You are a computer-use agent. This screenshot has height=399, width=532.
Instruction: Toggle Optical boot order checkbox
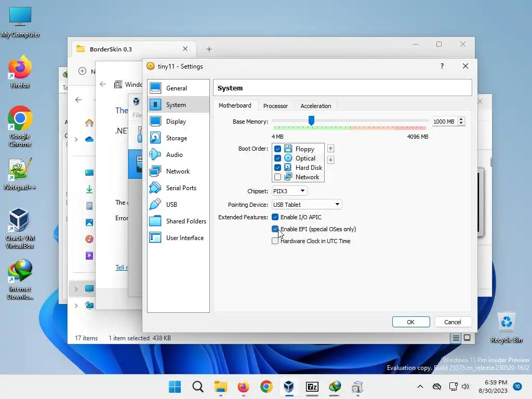(277, 158)
